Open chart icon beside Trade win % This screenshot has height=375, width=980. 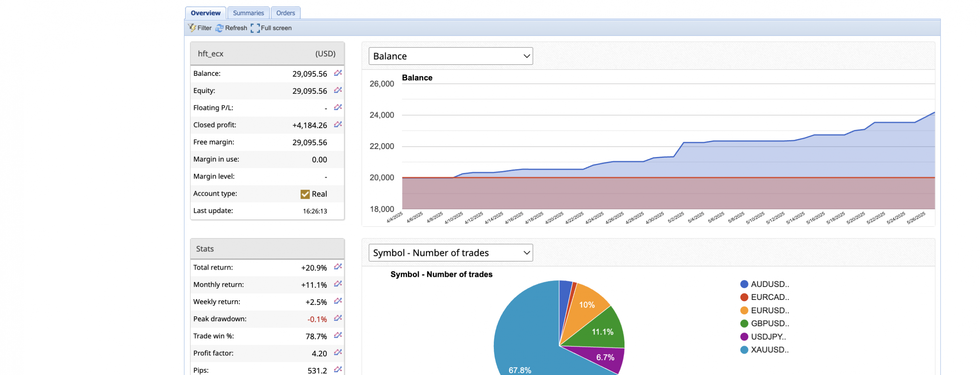[x=337, y=336]
